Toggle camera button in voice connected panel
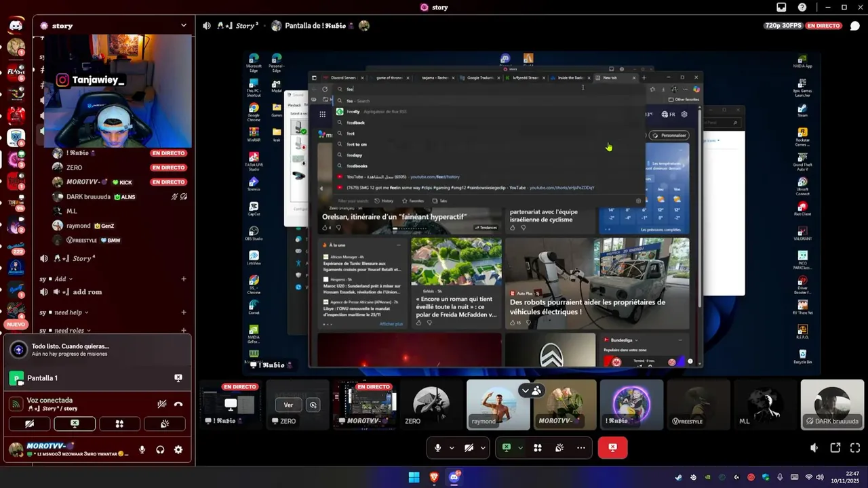This screenshot has height=488, width=868. tap(30, 424)
